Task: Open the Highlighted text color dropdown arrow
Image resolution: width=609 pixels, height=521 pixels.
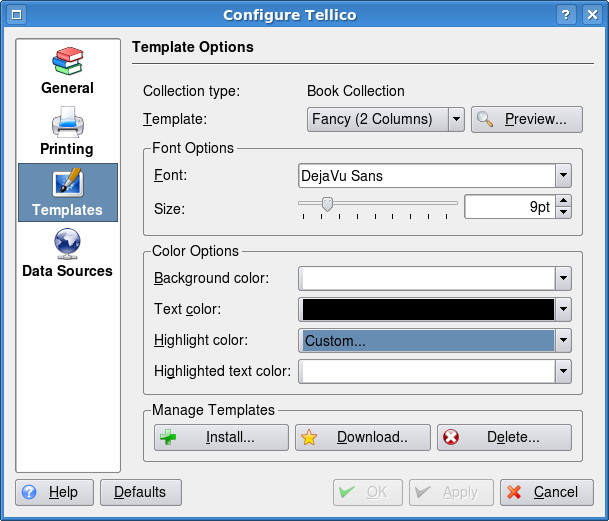Action: pyautogui.click(x=563, y=371)
